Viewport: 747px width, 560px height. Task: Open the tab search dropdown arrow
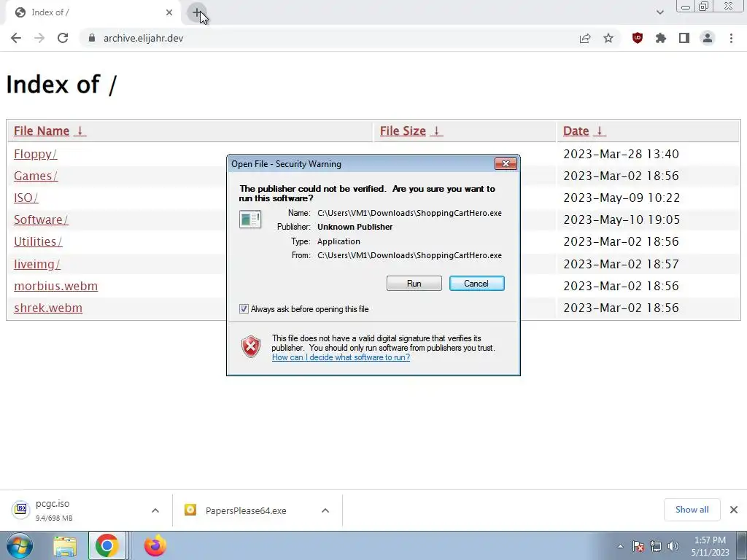[x=659, y=12]
